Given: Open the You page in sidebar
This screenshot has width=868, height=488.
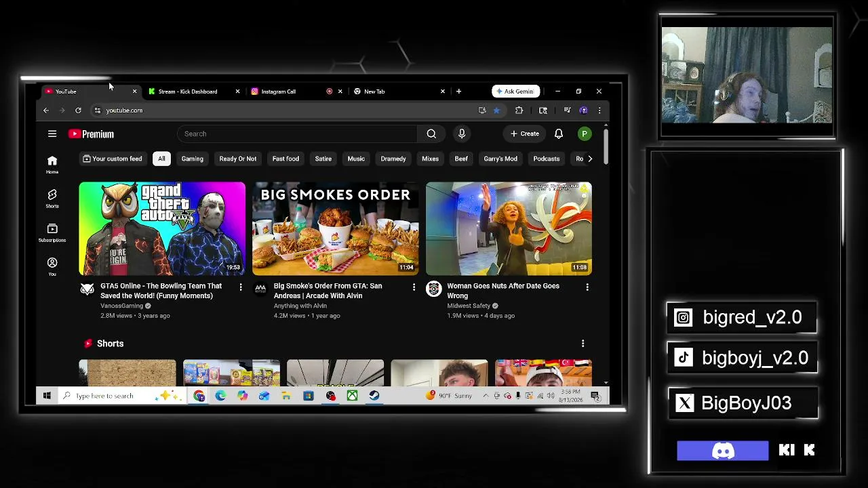Looking at the screenshot, I should point(52,266).
